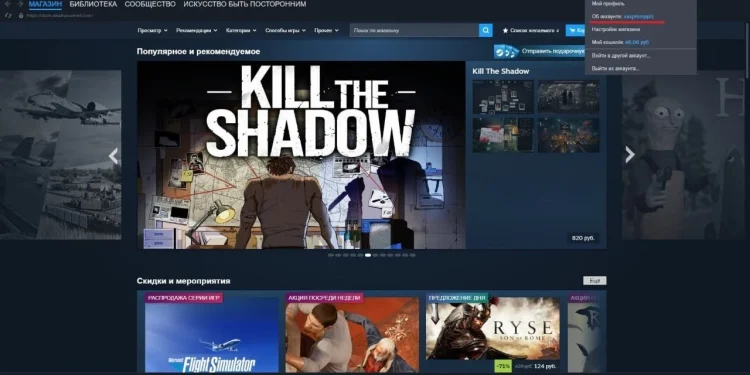Select the highlighted sixth carousel dot

[368, 255]
